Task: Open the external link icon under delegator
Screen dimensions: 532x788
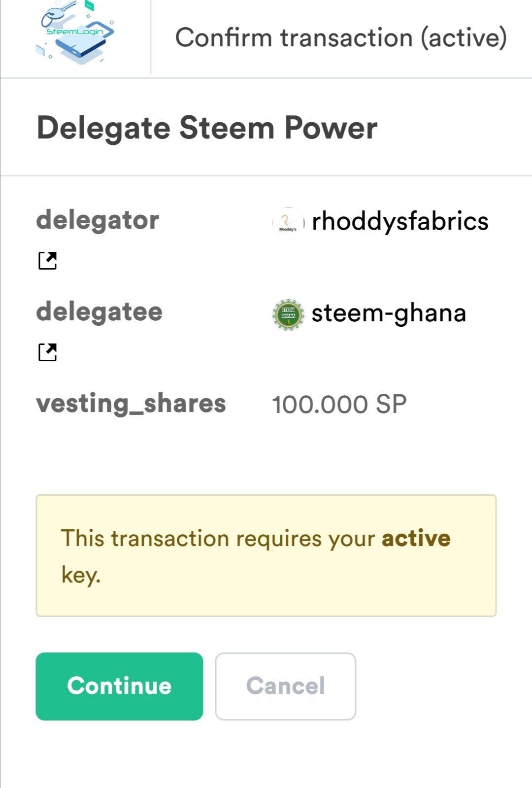Action: (48, 261)
